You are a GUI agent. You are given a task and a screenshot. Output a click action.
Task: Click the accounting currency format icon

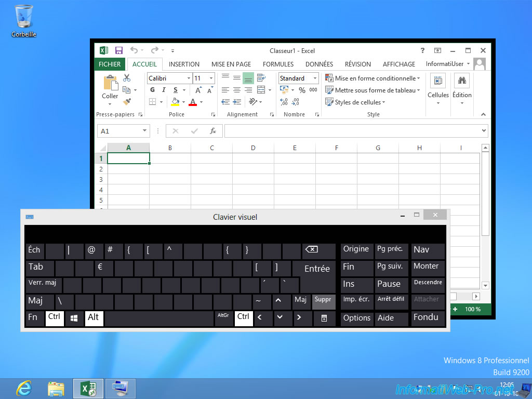(284, 89)
